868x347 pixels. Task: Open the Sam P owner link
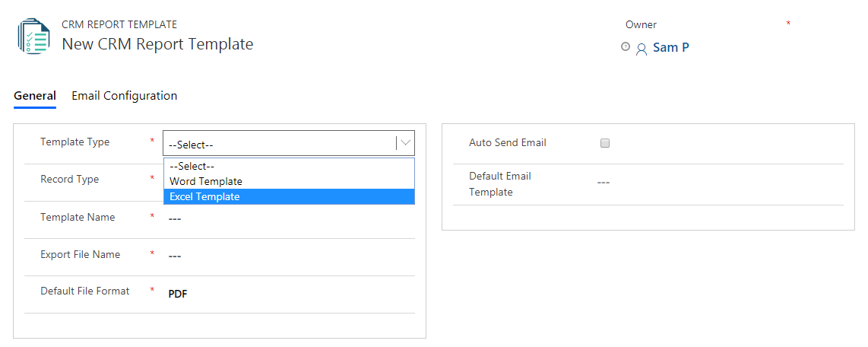point(671,48)
